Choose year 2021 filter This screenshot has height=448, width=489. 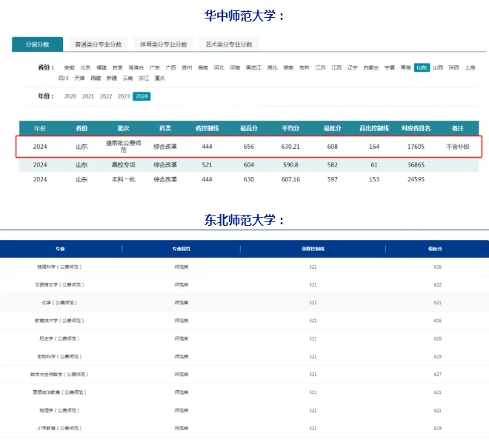click(88, 96)
